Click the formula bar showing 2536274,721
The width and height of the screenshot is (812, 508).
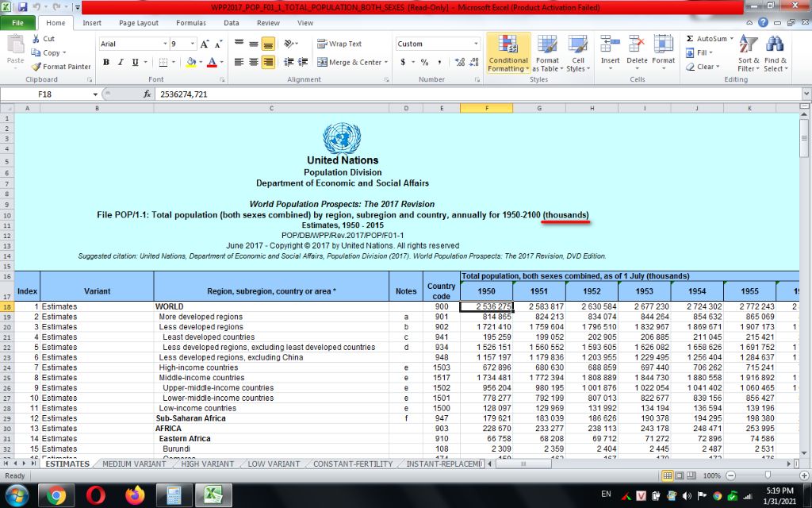pos(479,94)
